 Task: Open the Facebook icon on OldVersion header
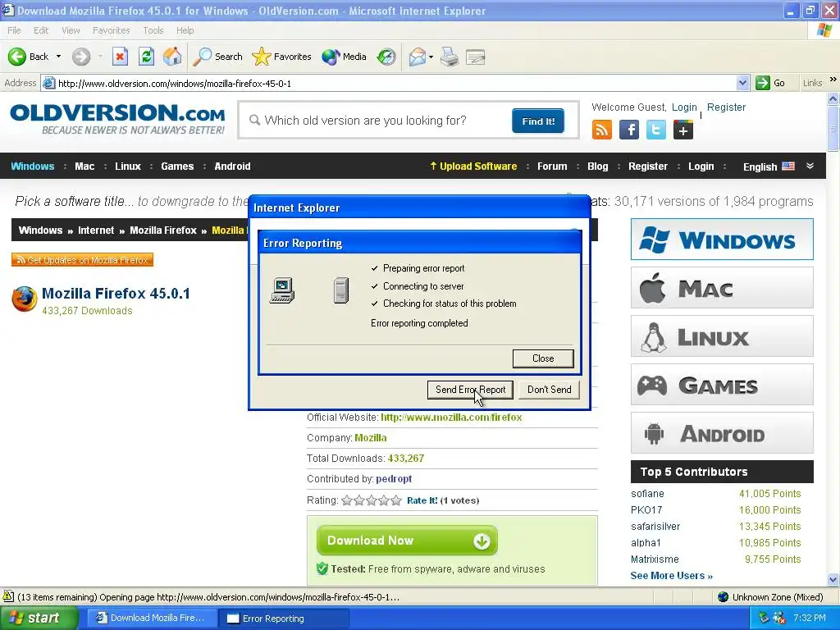(x=629, y=130)
